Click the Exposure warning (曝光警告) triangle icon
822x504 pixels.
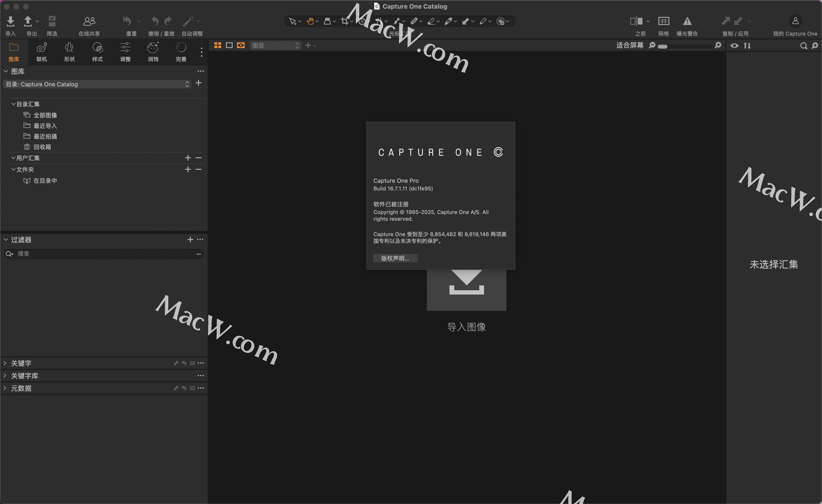(687, 21)
